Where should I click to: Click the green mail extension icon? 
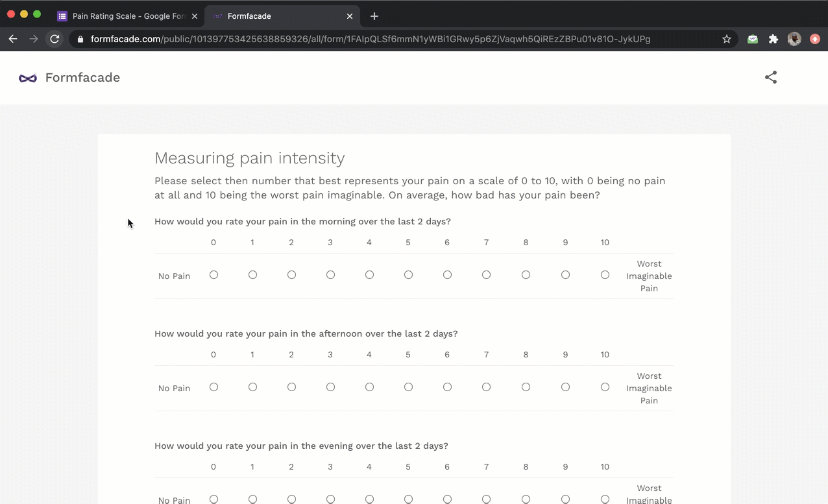tap(753, 39)
